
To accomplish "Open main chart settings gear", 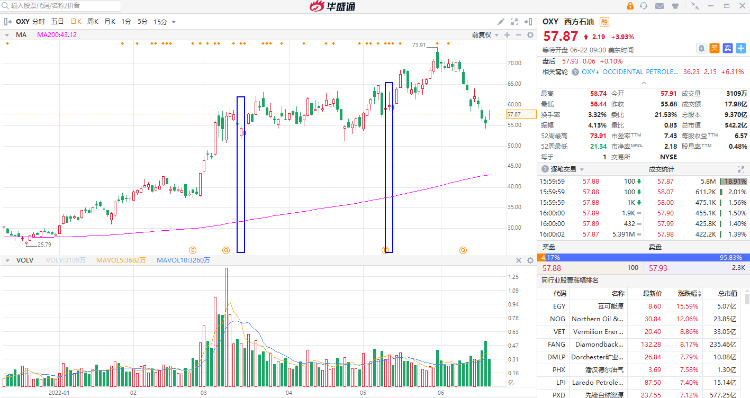I will 530,35.
